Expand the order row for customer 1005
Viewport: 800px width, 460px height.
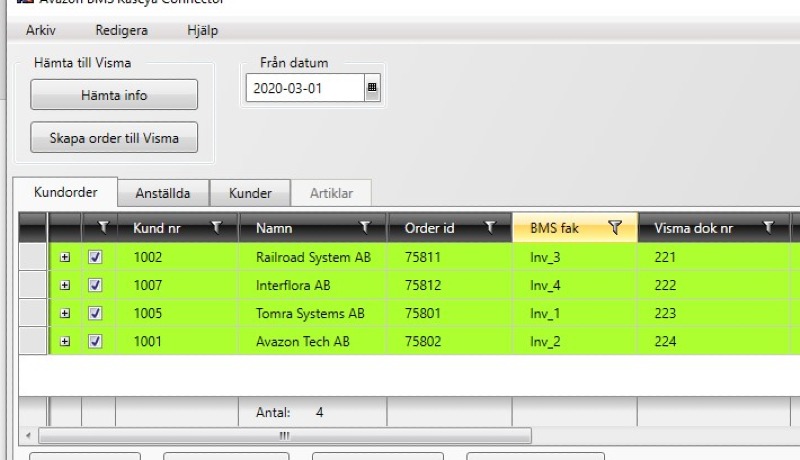(x=65, y=313)
